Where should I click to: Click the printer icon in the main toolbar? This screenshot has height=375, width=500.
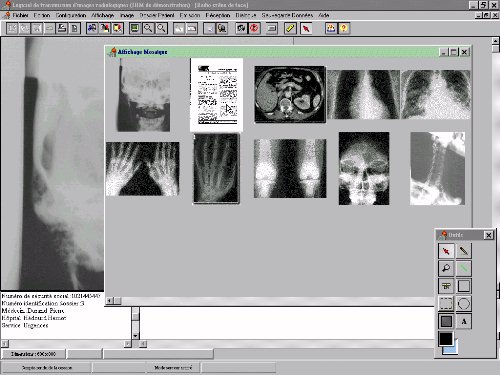click(62, 28)
